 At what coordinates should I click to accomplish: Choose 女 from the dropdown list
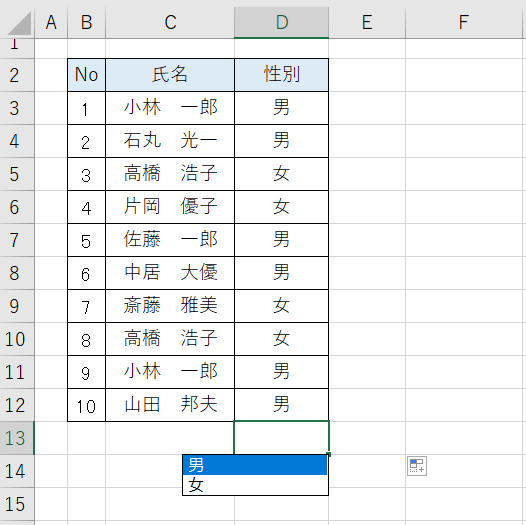[255, 485]
